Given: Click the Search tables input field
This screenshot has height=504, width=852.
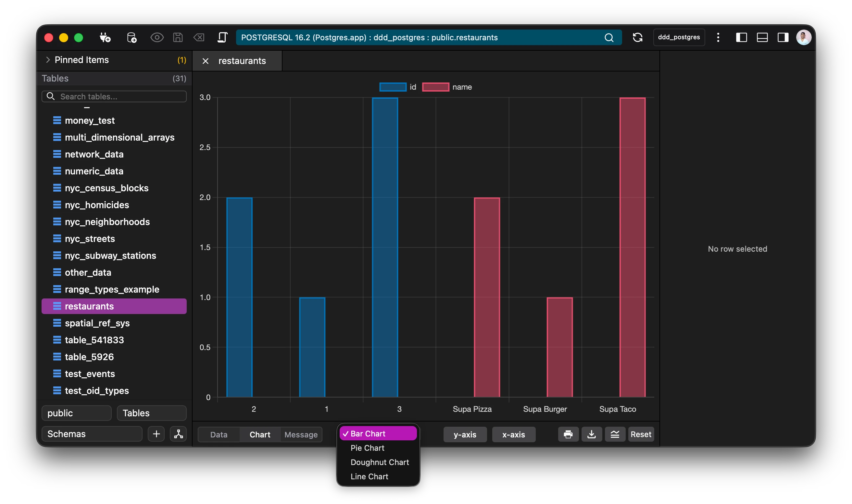Looking at the screenshot, I should click(x=114, y=96).
